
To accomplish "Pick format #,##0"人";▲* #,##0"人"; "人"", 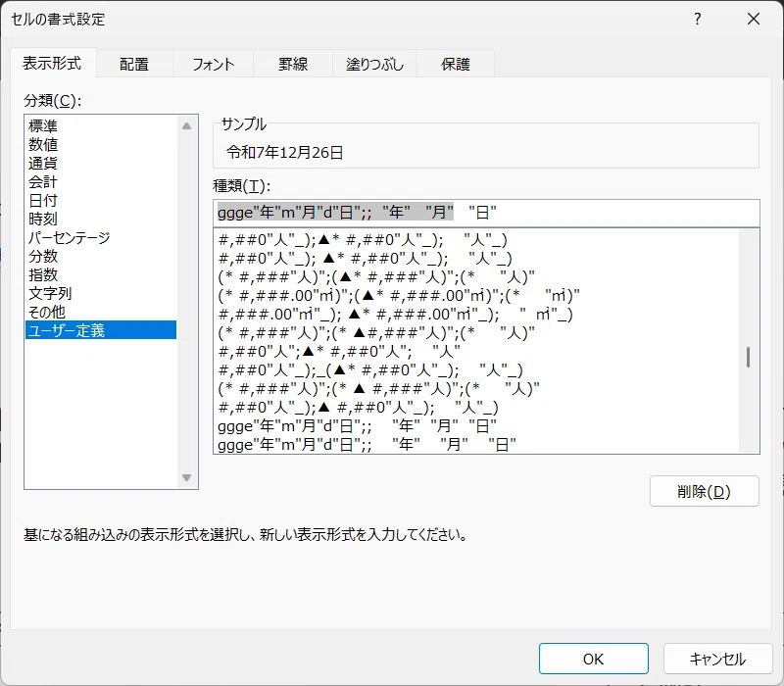I will point(476,352).
